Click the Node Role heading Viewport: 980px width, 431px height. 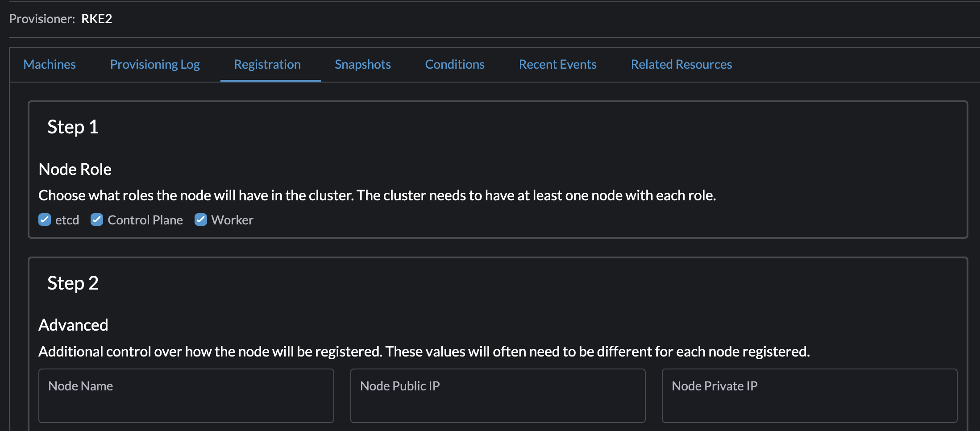click(75, 169)
